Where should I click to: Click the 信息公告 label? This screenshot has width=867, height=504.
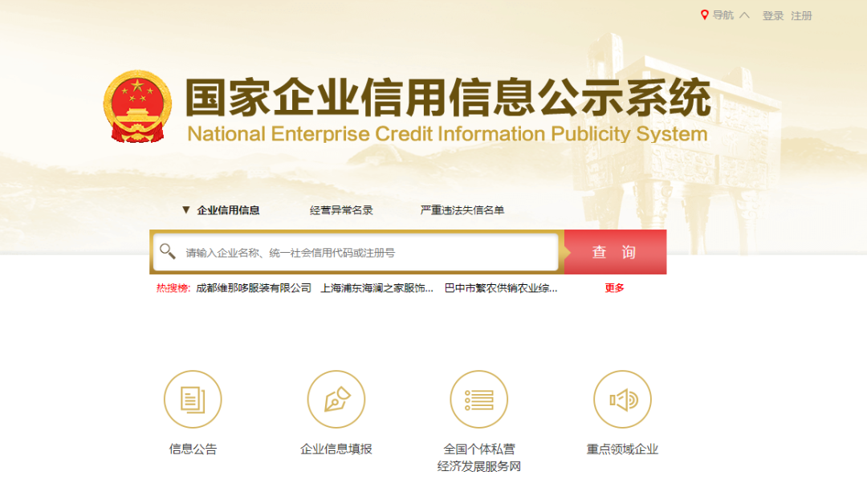193,449
